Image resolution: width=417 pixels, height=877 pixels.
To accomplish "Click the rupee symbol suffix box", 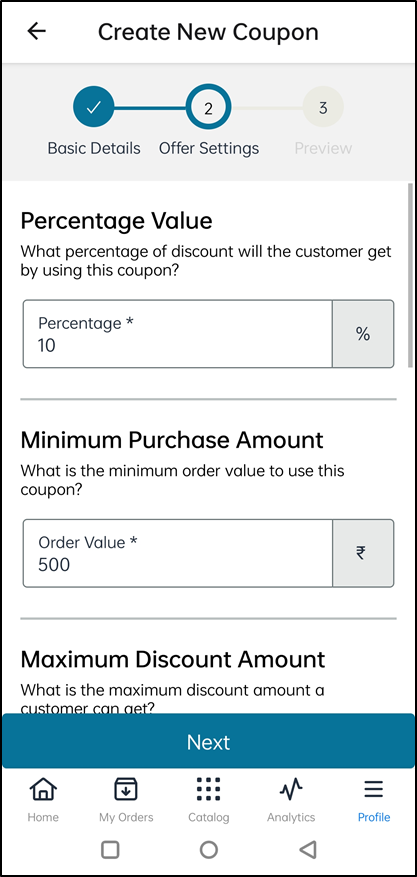I will [x=363, y=553].
